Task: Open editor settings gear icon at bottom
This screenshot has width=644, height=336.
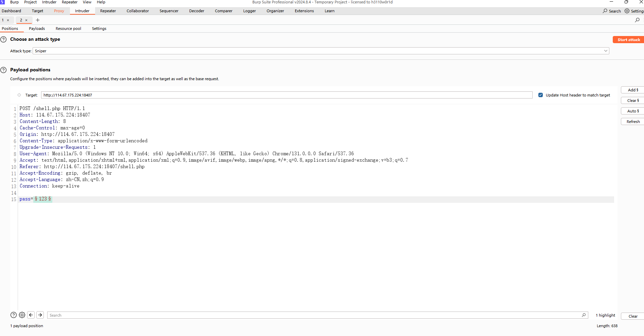Action: click(22, 315)
